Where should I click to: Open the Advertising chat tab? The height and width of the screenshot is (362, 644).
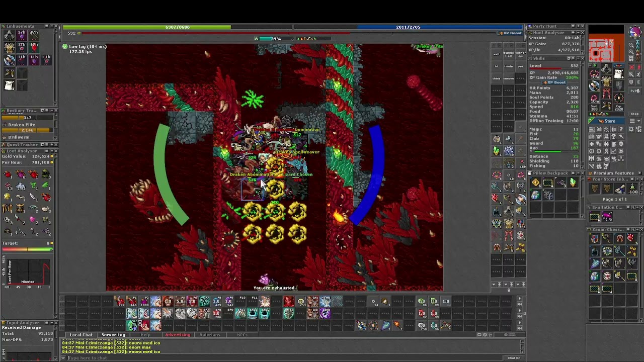[178, 335]
